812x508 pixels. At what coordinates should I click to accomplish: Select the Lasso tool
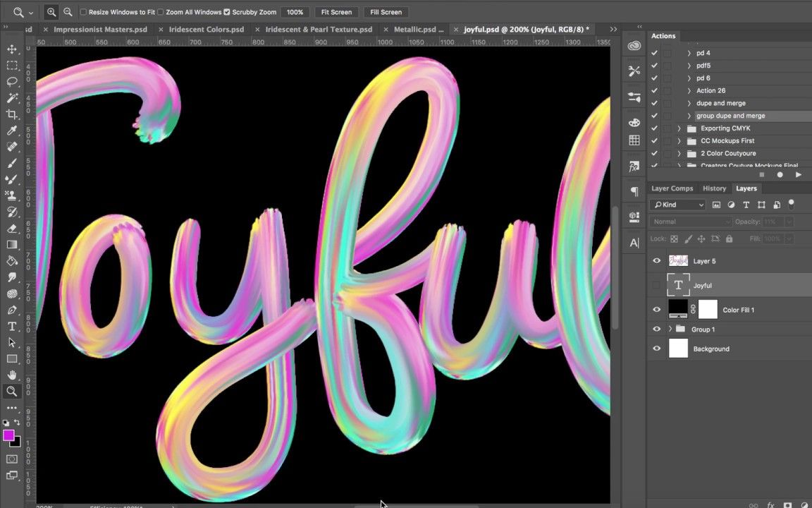(x=12, y=82)
